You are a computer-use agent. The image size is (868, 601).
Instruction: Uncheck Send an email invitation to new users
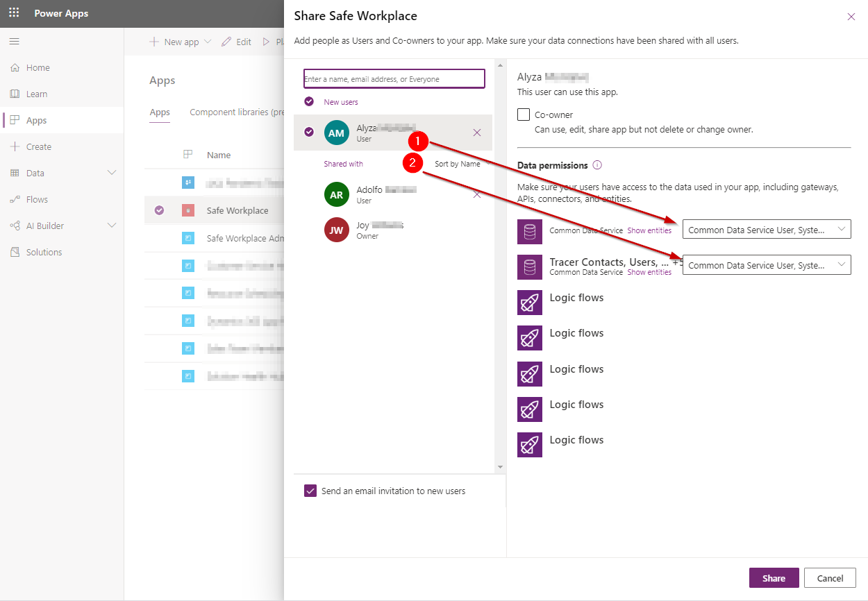[310, 491]
